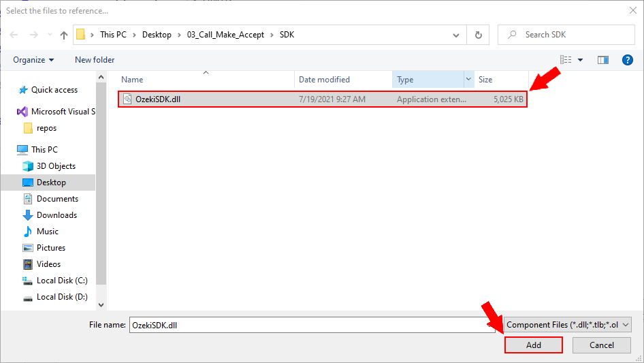Screen dimensions: 644x363
Task: Open help with question mark icon
Action: click(x=628, y=60)
